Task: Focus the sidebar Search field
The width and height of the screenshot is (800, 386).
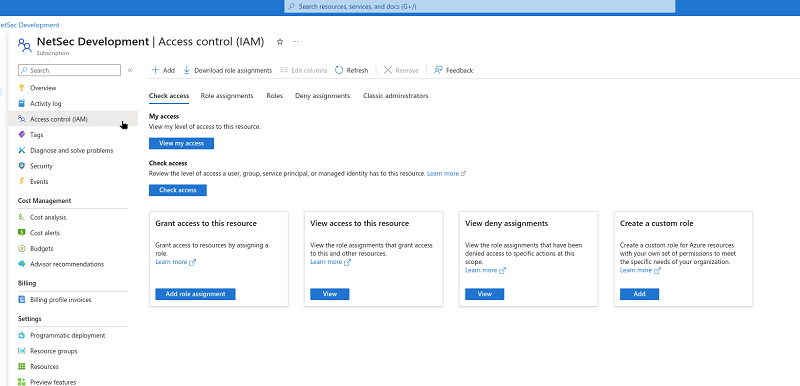Action: tap(69, 70)
